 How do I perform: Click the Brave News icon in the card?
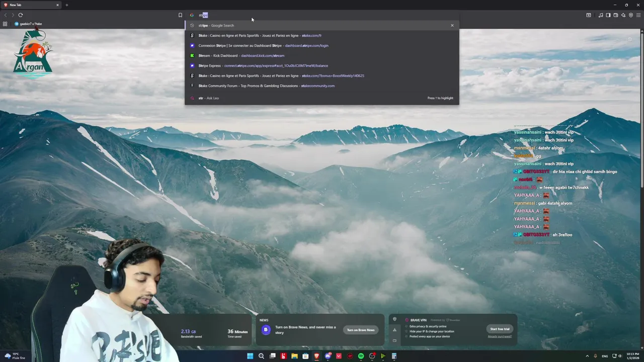tap(266, 330)
